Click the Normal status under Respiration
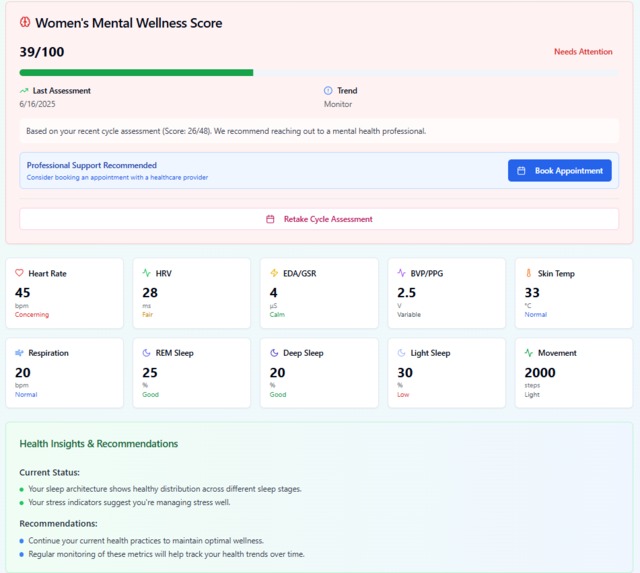 [26, 395]
